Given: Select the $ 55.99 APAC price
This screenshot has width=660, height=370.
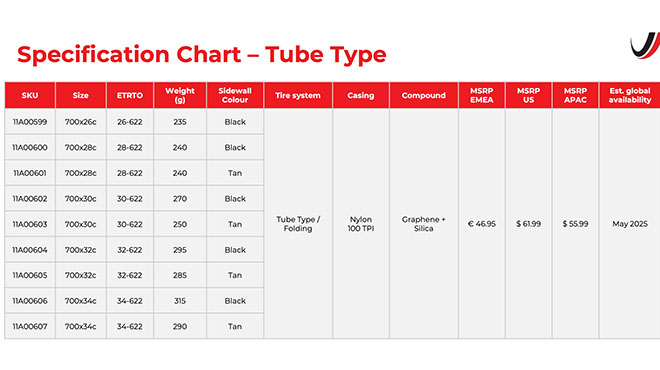Looking at the screenshot, I should pos(575,224).
